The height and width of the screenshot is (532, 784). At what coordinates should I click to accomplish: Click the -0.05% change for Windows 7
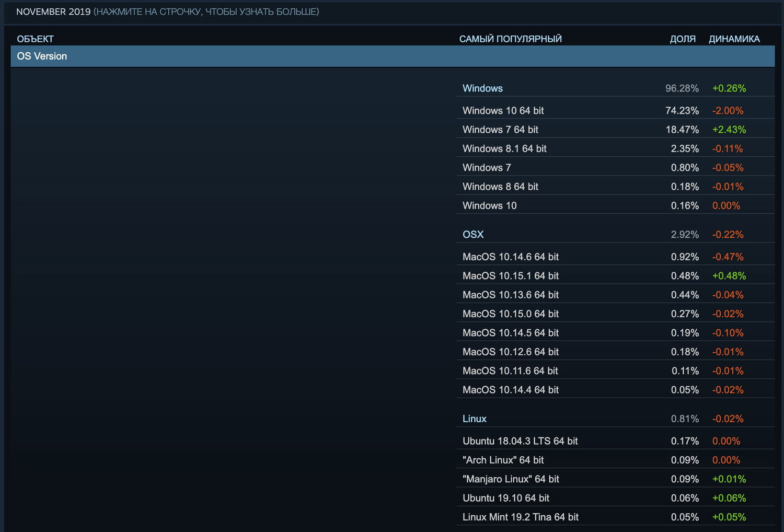click(x=728, y=168)
